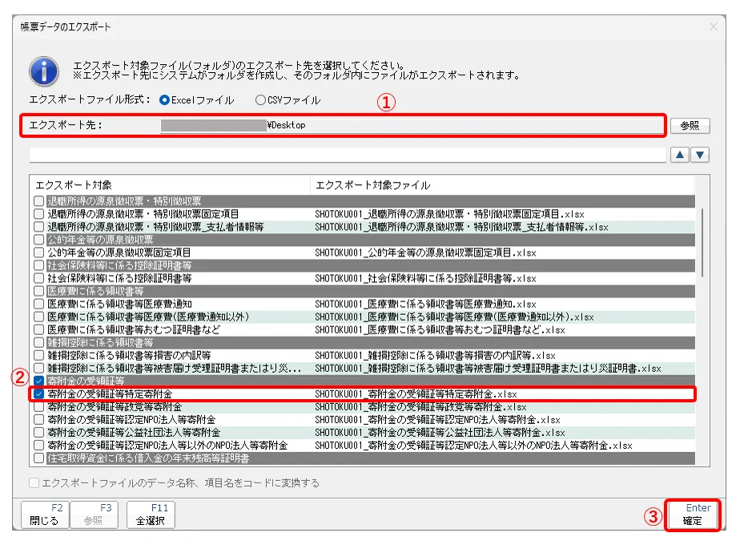This screenshot has width=756, height=545.
Task: Click the blue information icon
Action: coord(44,71)
